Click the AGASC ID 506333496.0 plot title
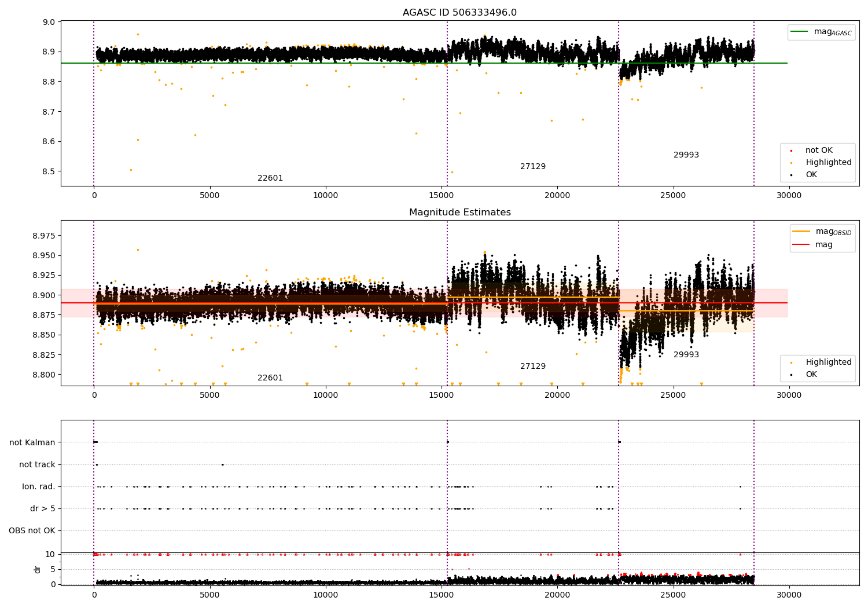The image size is (868, 608). click(459, 13)
